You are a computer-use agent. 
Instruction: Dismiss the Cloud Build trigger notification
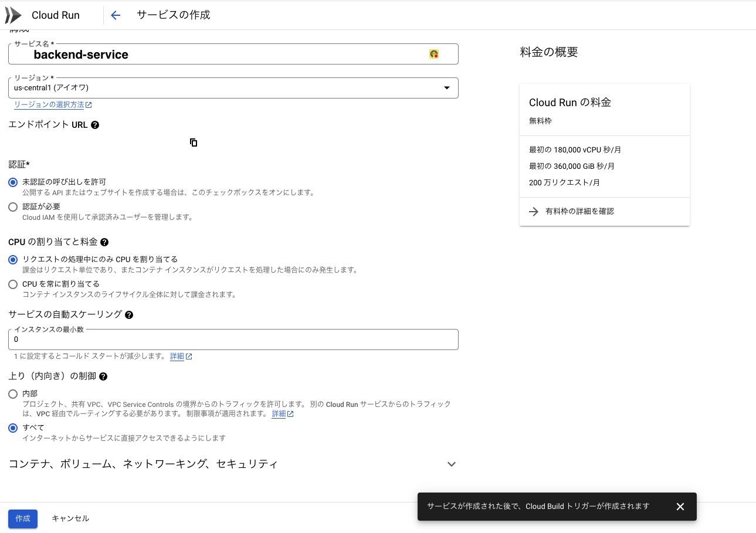click(x=680, y=506)
